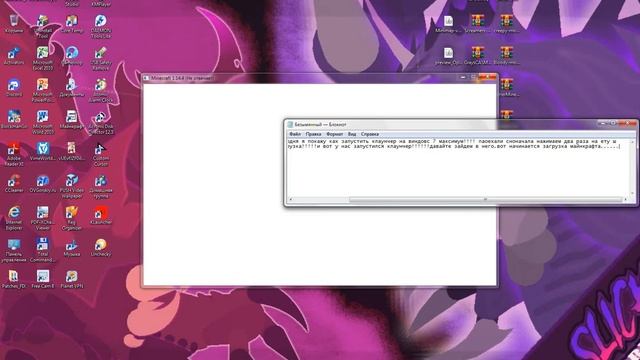Screen dimensions: 640x360
Task: Select the Recycle Bin (Корзина) desktop icon
Action: (13, 24)
